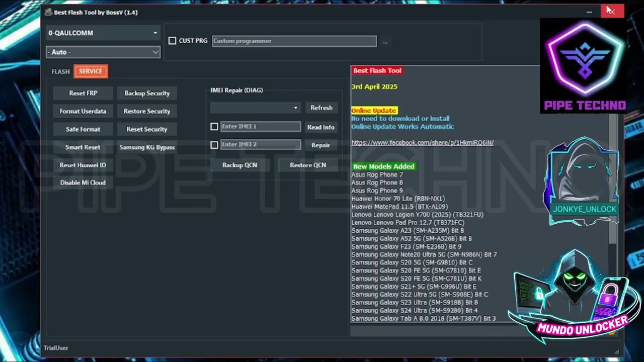Click "Samsung Galaxy S24 Ultra (SM-S9280)" line
This screenshot has height=362, width=644.
click(415, 311)
